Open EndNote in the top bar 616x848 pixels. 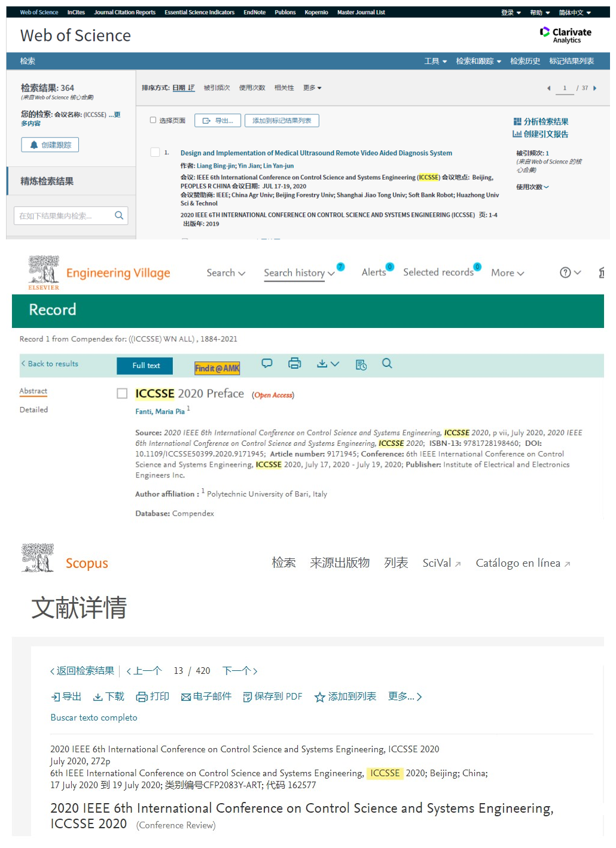coord(254,13)
